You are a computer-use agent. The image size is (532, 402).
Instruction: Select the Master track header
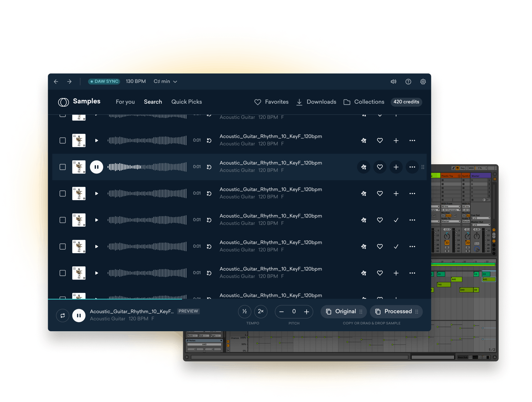pos(481,176)
